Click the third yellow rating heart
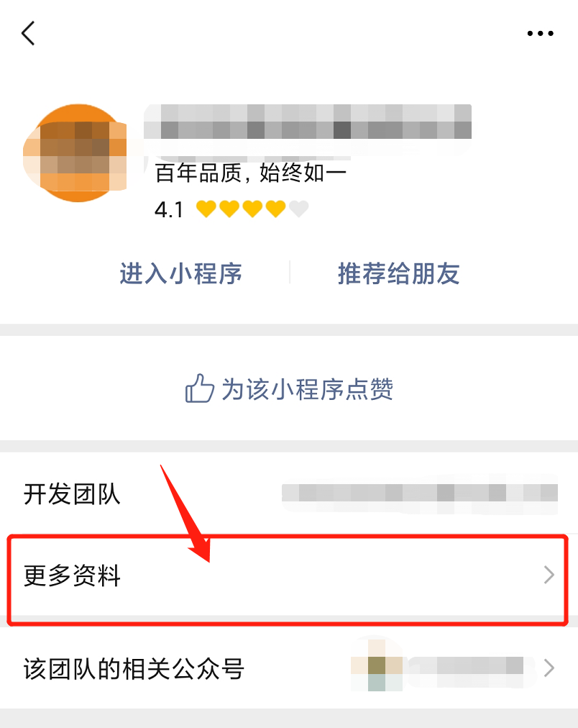Screen dimensions: 578x728 click(252, 209)
